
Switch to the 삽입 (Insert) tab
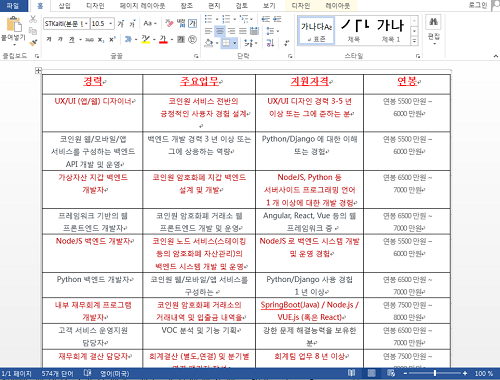[65, 6]
